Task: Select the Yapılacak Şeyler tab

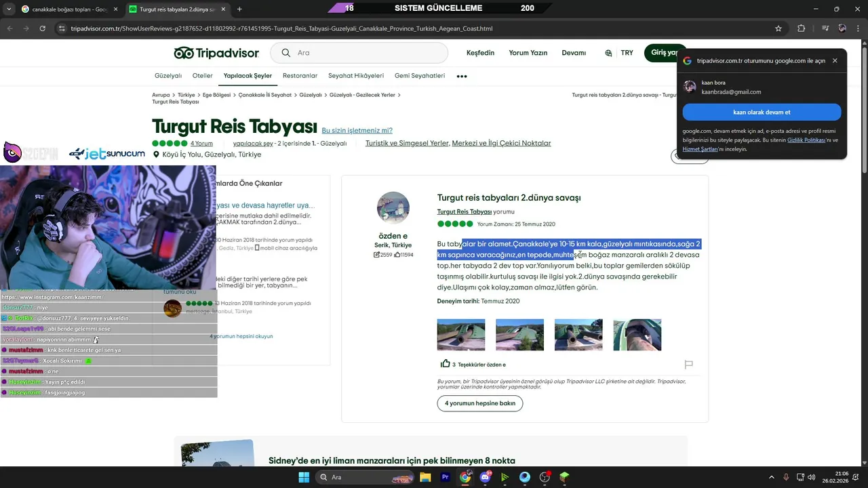Action: 248,76
